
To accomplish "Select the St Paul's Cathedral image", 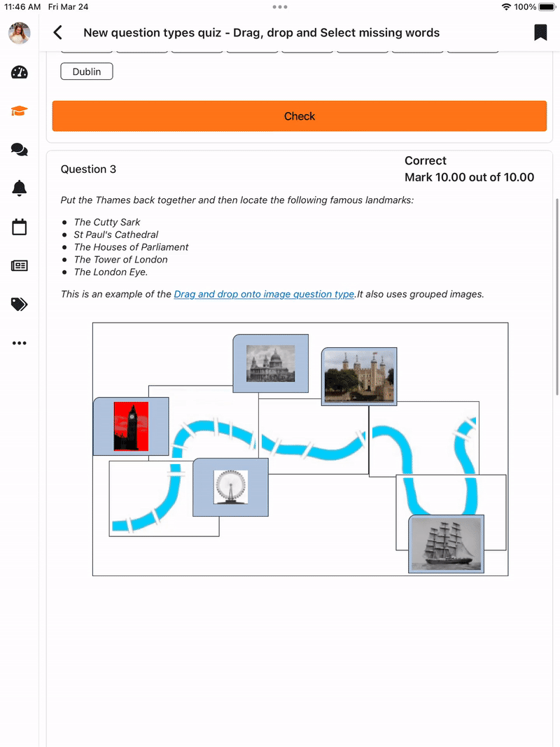I will [x=270, y=363].
